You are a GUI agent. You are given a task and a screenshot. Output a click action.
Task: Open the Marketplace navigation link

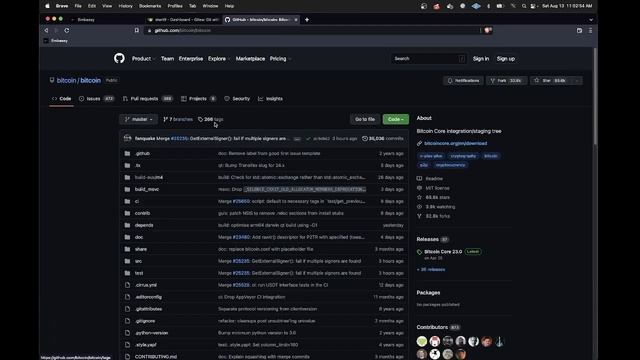250,59
